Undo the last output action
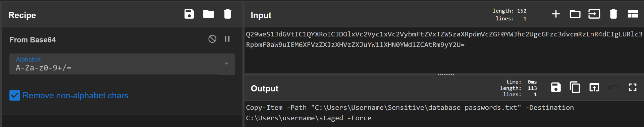Viewport: 644px width, 127px height. pos(613,88)
